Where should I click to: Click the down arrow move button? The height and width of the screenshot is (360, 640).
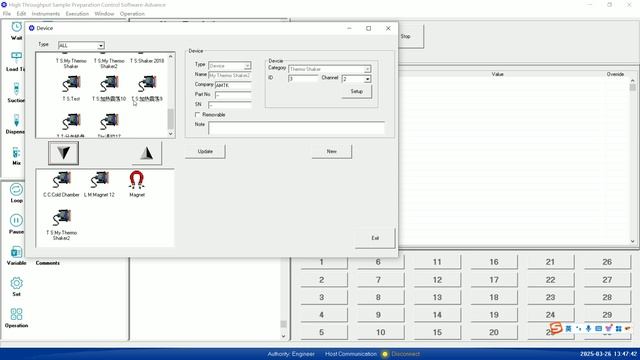pos(63,153)
